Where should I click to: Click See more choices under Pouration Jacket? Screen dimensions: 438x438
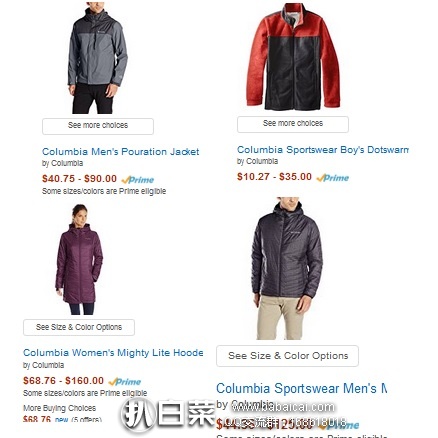point(98,126)
